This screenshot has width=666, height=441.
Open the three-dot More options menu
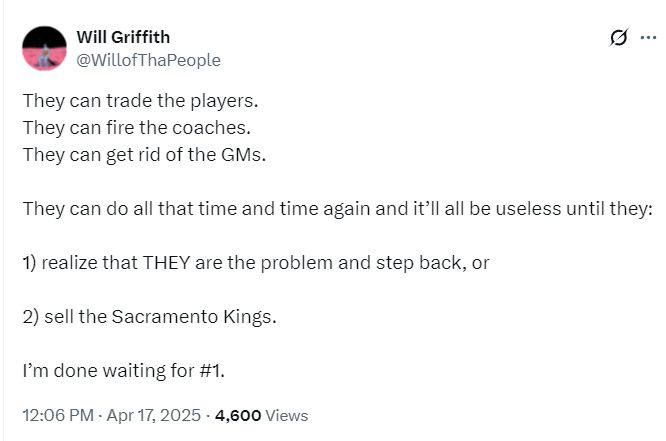647,38
